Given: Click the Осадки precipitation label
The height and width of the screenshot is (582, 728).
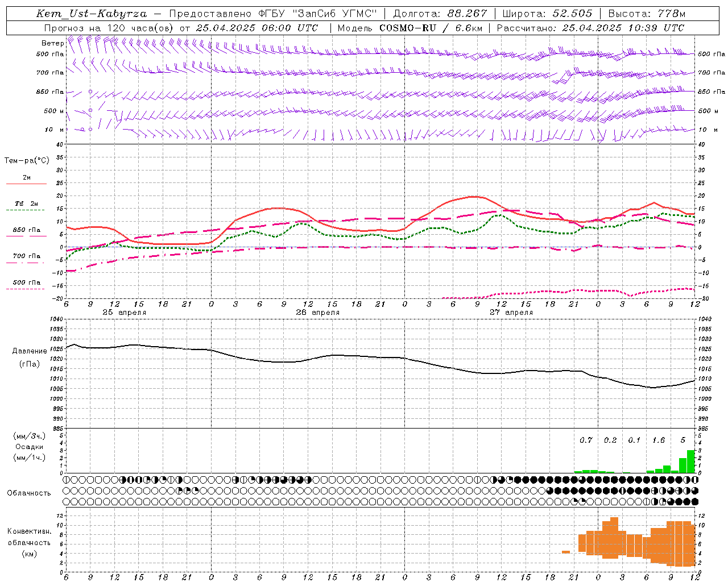Looking at the screenshot, I should tap(30, 447).
